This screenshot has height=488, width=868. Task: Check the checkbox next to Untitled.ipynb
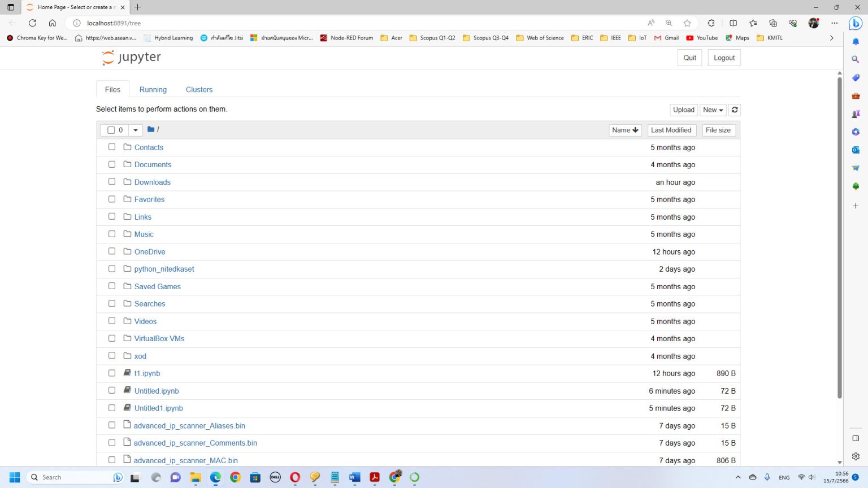(x=112, y=390)
